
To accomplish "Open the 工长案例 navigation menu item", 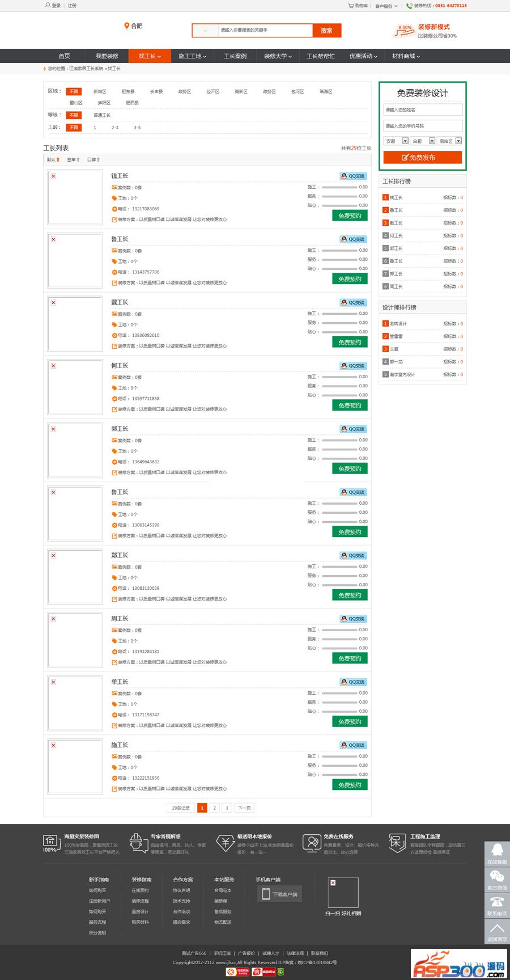I will point(235,56).
